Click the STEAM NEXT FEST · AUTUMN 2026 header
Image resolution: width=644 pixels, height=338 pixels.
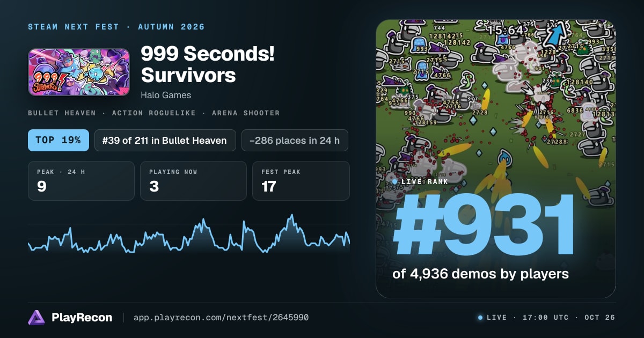[x=116, y=27]
